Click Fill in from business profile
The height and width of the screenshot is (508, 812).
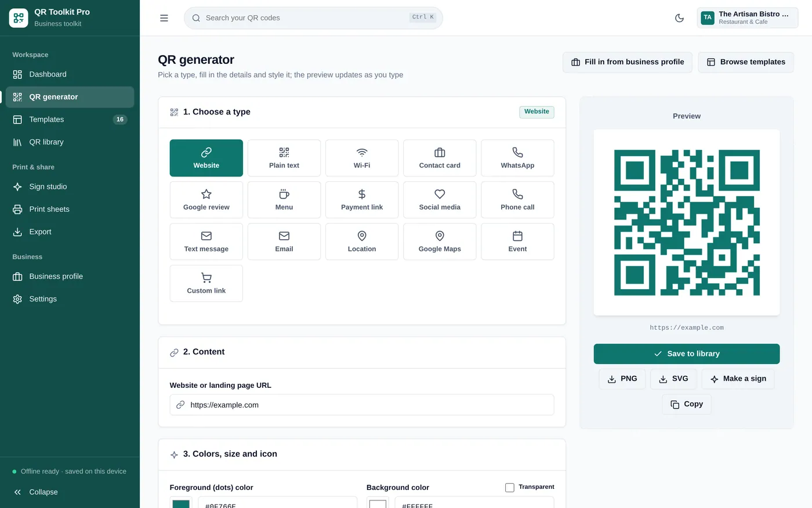point(628,62)
